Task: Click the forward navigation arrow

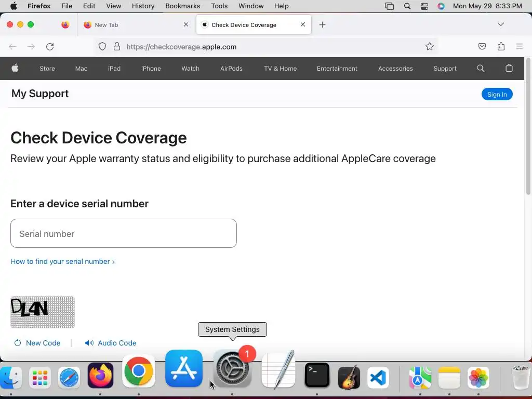Action: click(x=31, y=46)
